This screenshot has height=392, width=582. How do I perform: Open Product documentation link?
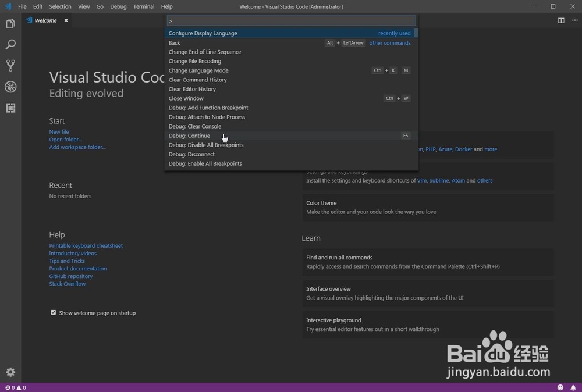click(78, 269)
